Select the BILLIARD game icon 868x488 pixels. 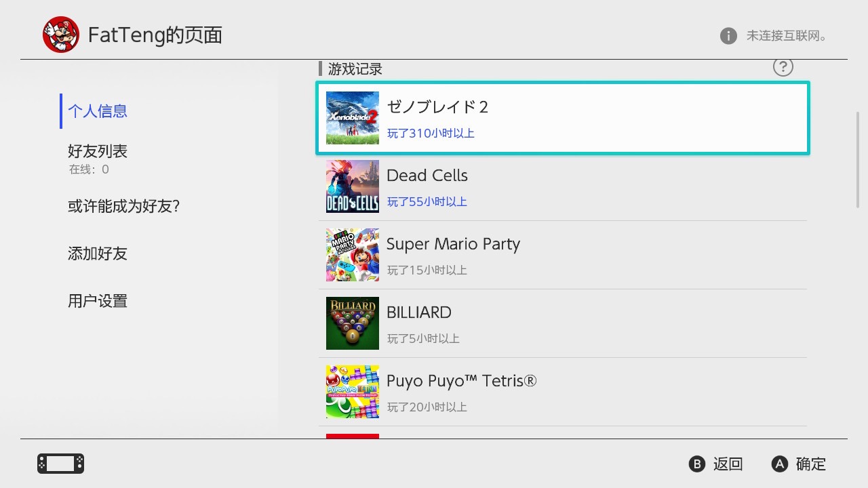(353, 323)
